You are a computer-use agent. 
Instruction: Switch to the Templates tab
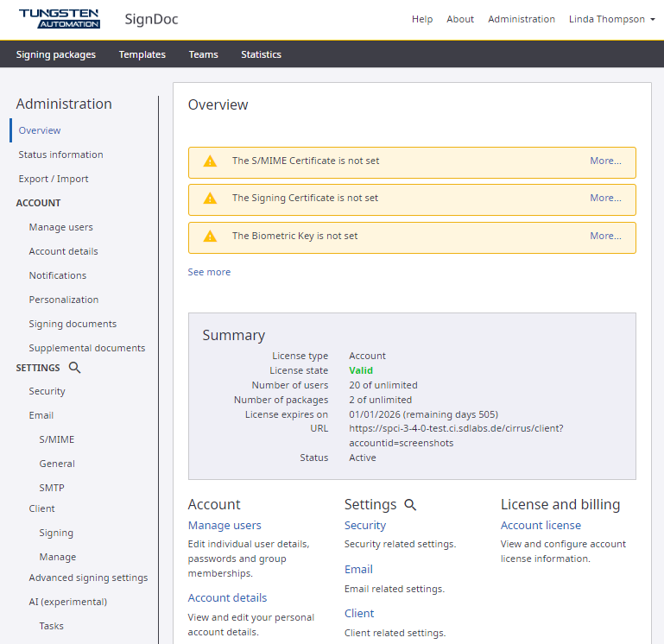coord(142,54)
